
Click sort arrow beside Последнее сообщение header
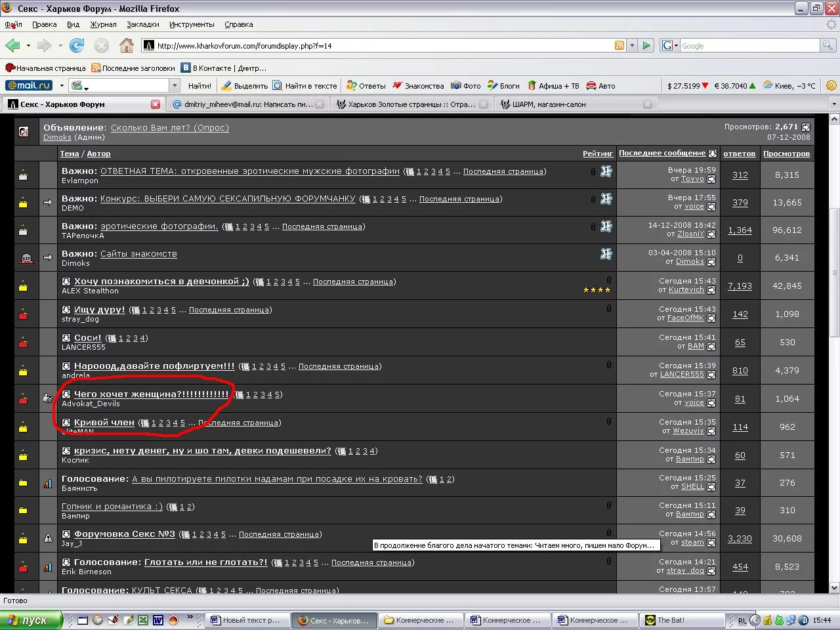[x=712, y=154]
